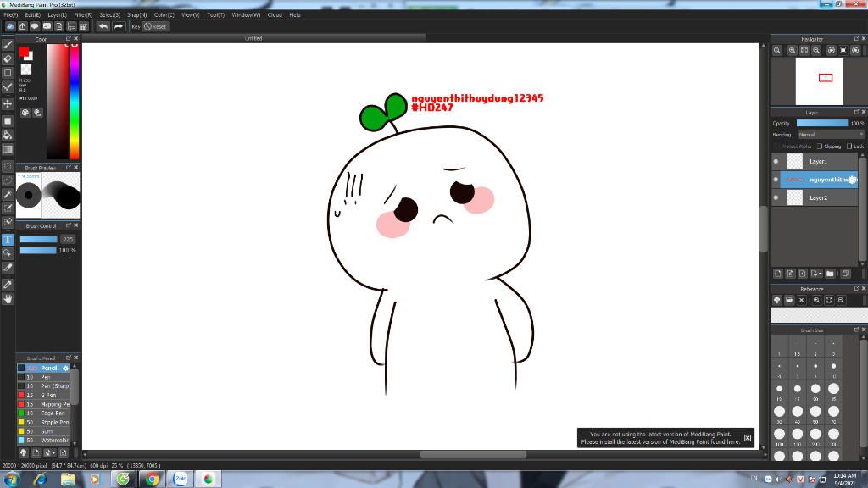
Task: Clear the Reference image with X icon
Action: pos(802,300)
